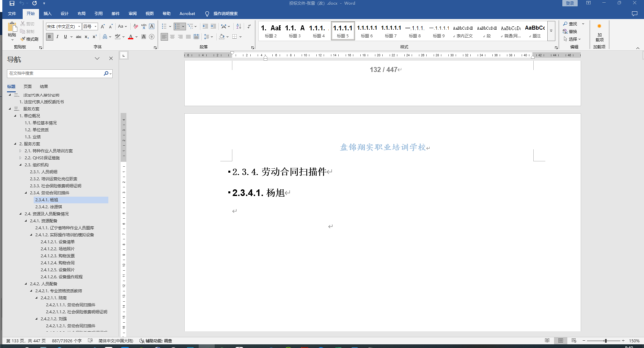The image size is (644, 348).
Task: Open the 插入 ribbon tab
Action: click(48, 14)
